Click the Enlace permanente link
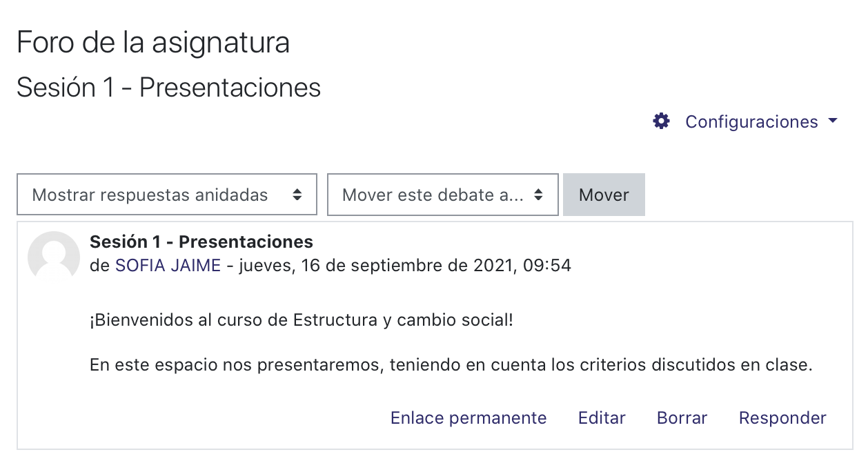This screenshot has width=868, height=461. [x=468, y=418]
